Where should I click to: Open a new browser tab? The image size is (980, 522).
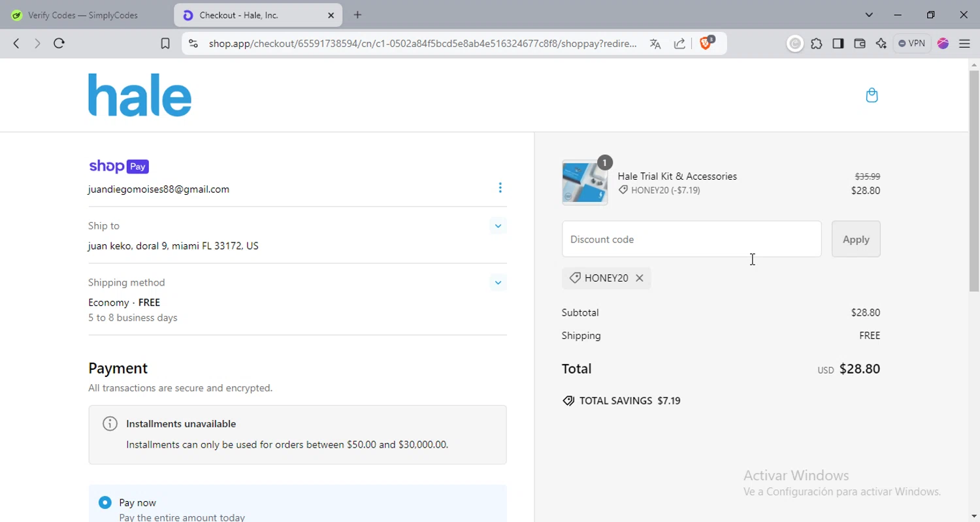coord(357,15)
